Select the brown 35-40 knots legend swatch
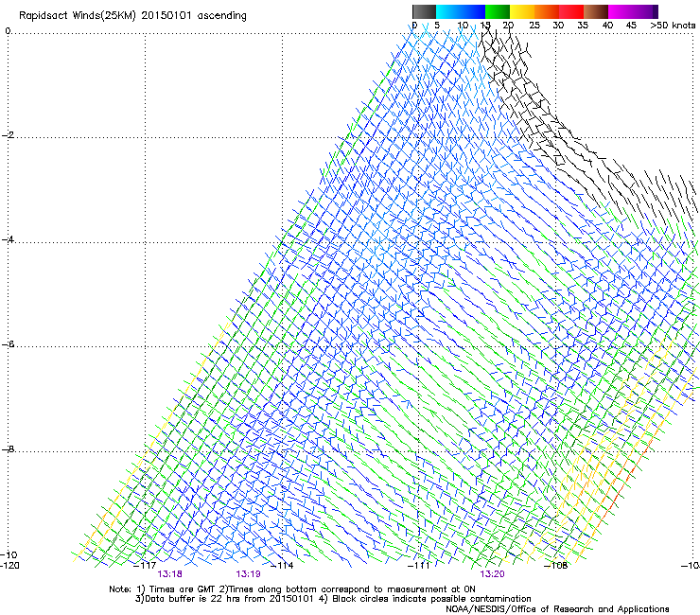The height and width of the screenshot is (615, 700). pyautogui.click(x=596, y=11)
